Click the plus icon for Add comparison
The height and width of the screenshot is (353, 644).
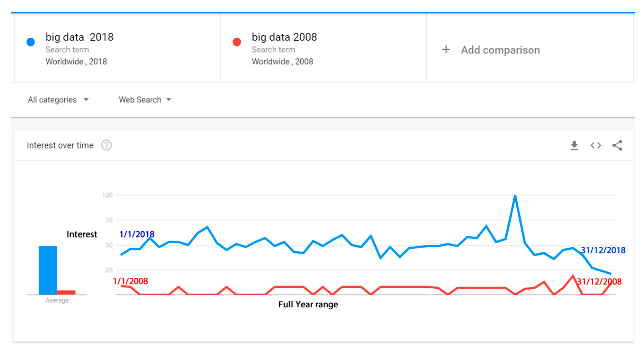[446, 49]
